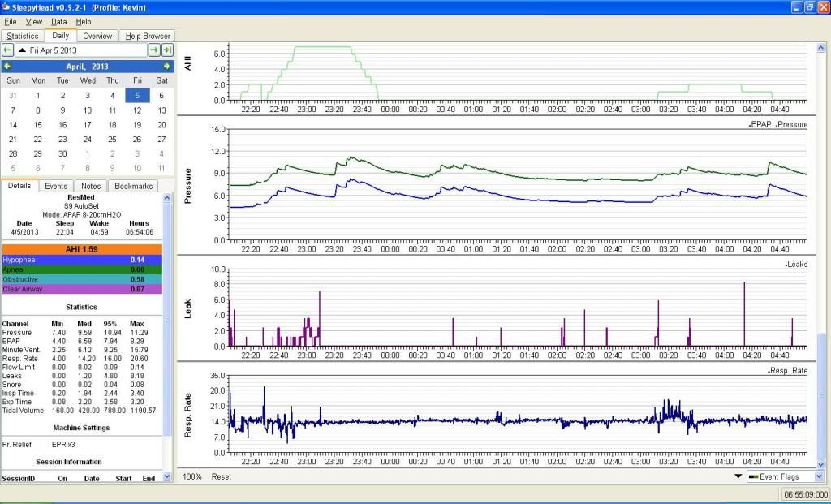This screenshot has width=831, height=504.
Task: Click the Leak graph vertical title
Action: pyautogui.click(x=187, y=309)
